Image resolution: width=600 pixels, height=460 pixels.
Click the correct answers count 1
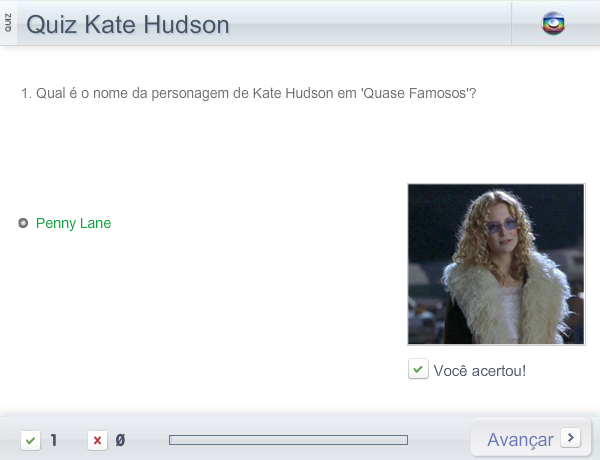point(54,440)
